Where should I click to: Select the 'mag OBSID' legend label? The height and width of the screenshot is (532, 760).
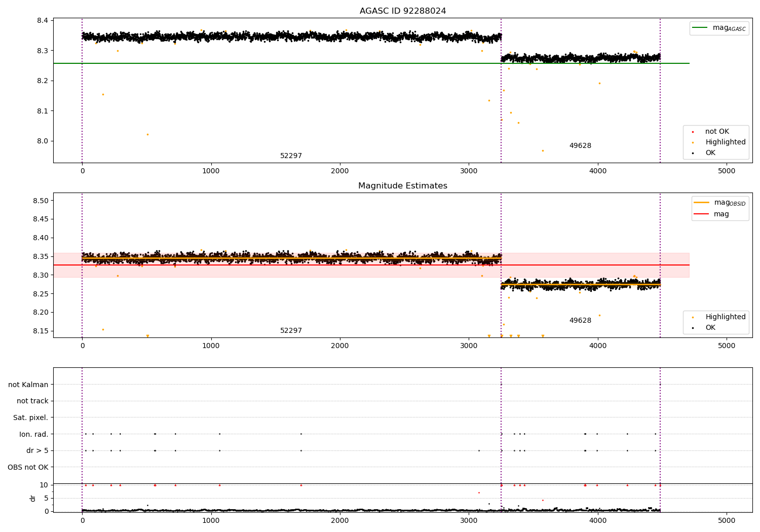[x=730, y=203]
